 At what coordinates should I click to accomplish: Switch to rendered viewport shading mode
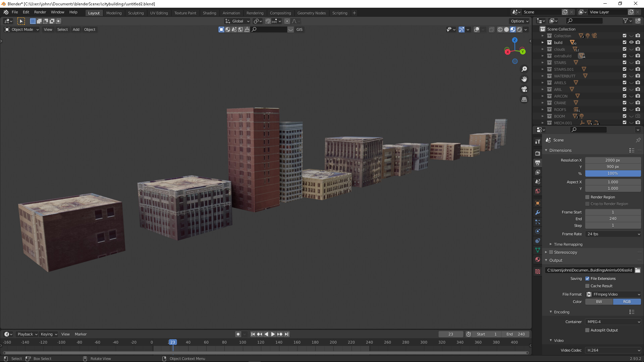click(519, 29)
